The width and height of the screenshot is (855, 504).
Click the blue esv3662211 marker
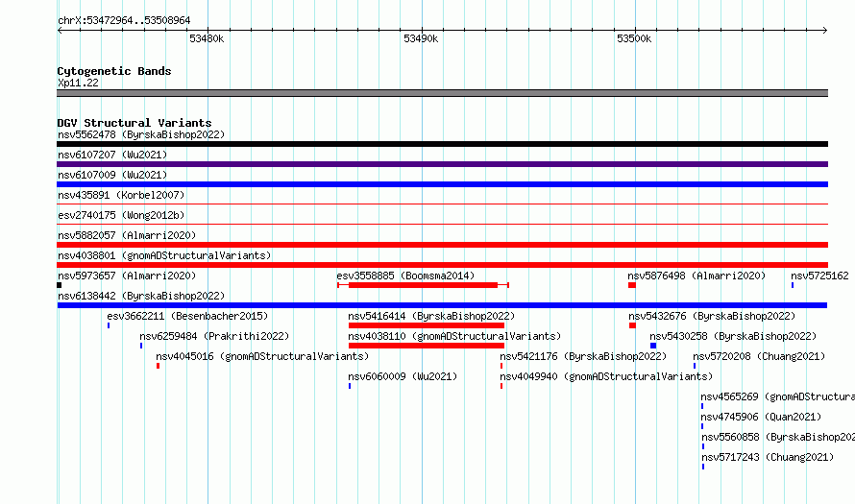click(x=109, y=325)
